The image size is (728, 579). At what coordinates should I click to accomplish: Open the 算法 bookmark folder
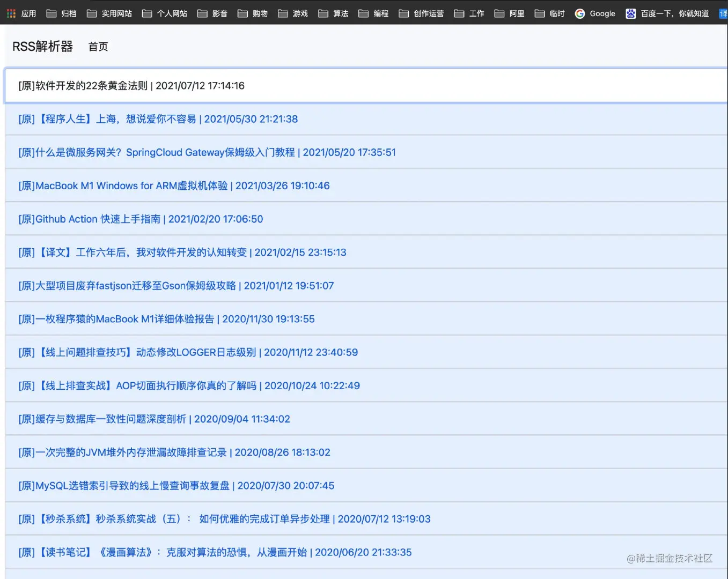[333, 13]
